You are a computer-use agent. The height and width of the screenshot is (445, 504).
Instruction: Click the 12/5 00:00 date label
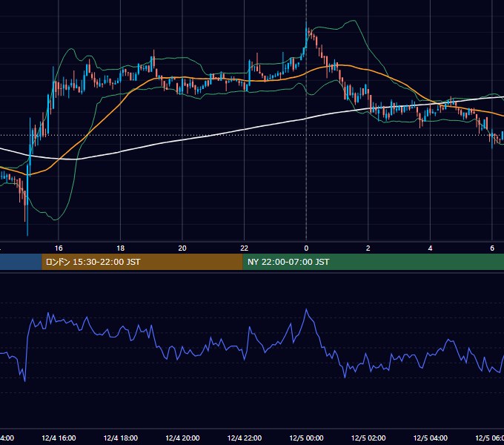point(306,438)
